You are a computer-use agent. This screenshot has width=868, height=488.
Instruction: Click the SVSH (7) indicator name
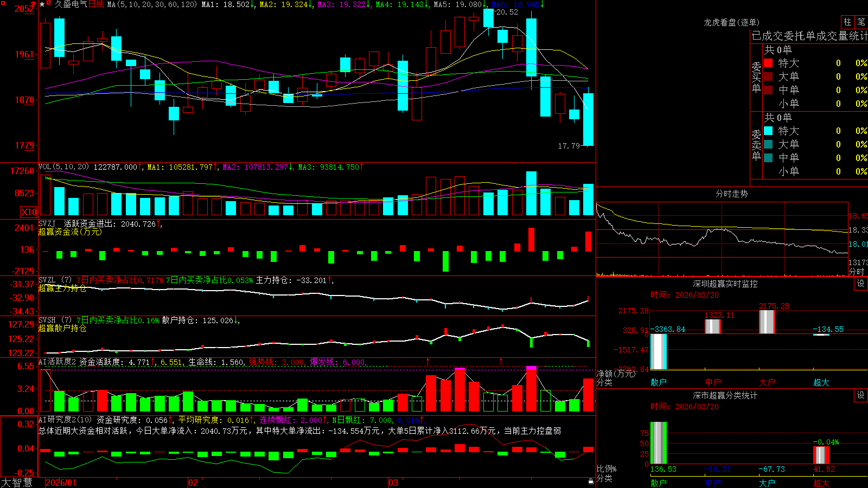55,320
